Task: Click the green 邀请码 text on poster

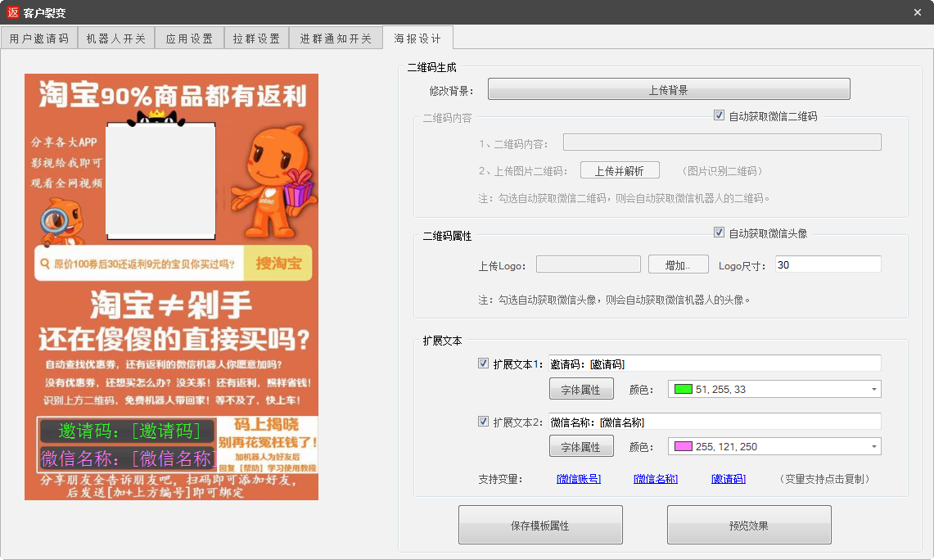Action: [129, 431]
